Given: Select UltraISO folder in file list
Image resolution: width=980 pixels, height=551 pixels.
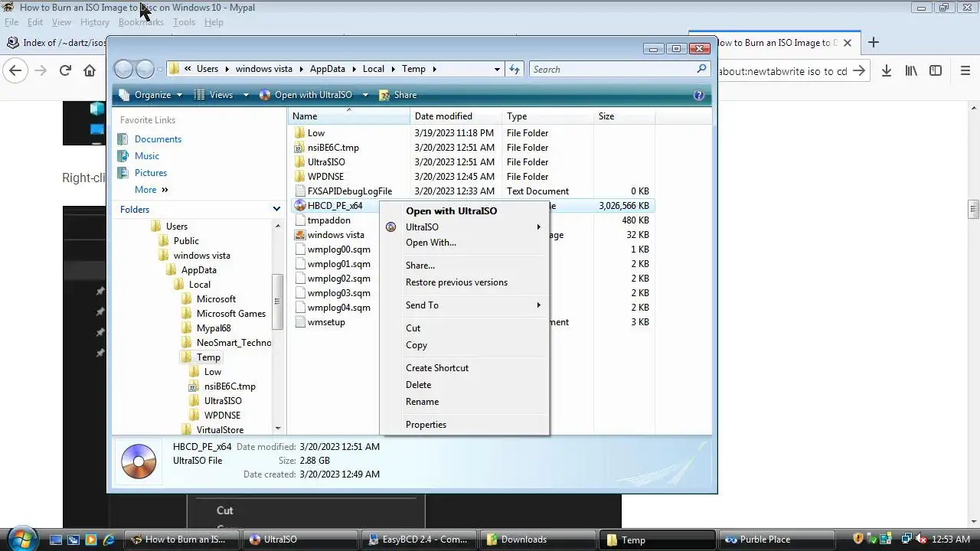Looking at the screenshot, I should [326, 162].
